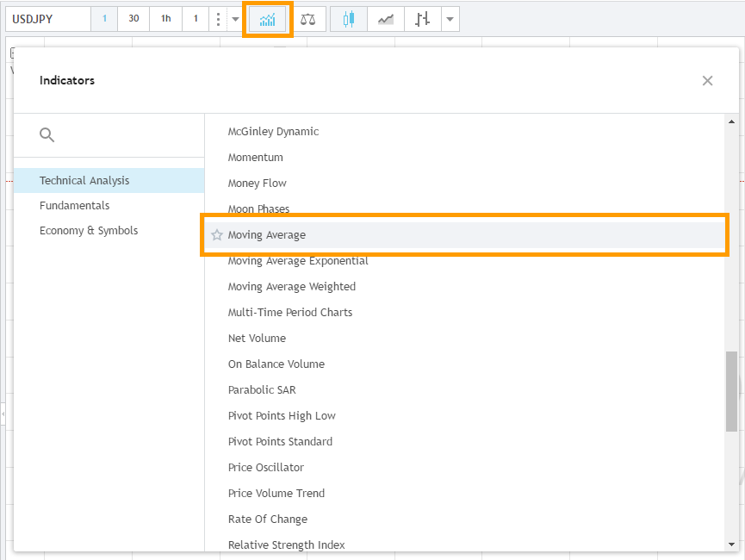Viewport: 745px width, 560px height.
Task: Click the Compare scales icon
Action: coord(307,20)
